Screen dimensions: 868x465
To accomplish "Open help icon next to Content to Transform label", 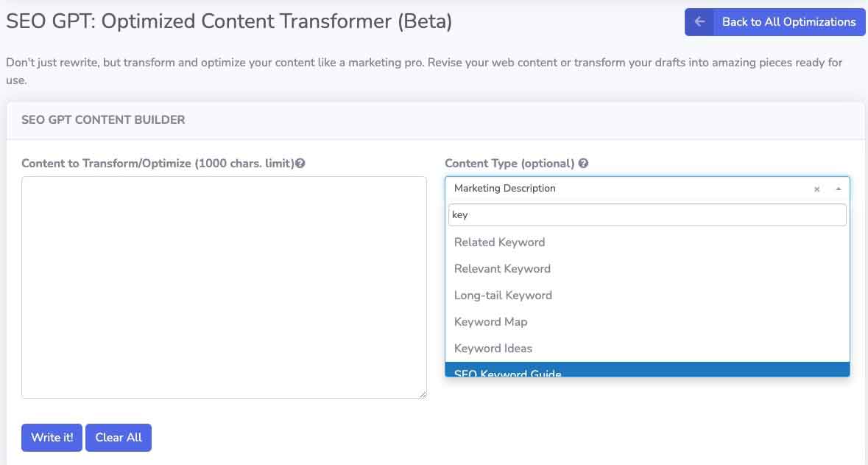I will (x=300, y=164).
